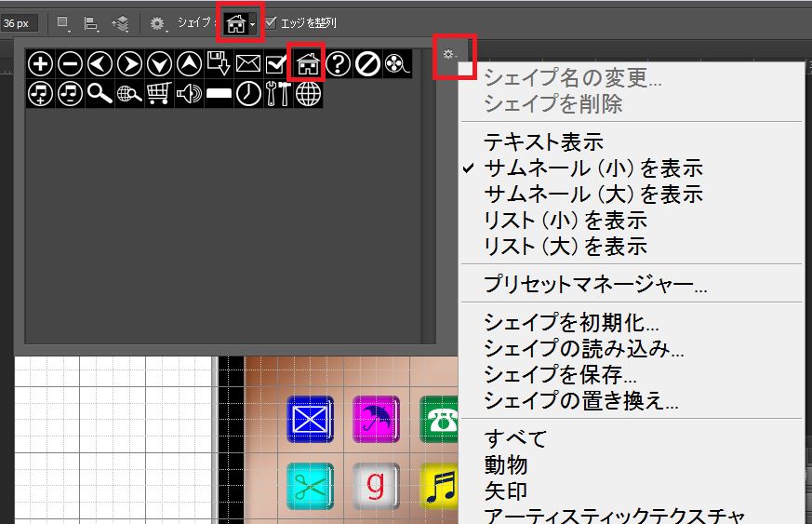This screenshot has width=812, height=524.
Task: Pick the globe with magnifier shape
Action: click(x=129, y=94)
